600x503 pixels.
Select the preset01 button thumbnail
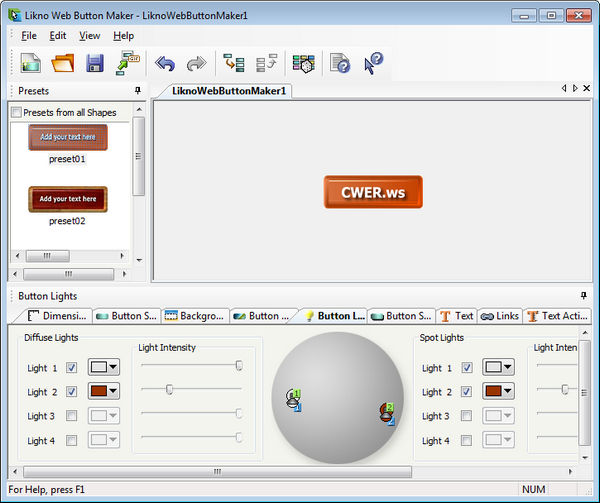68,137
